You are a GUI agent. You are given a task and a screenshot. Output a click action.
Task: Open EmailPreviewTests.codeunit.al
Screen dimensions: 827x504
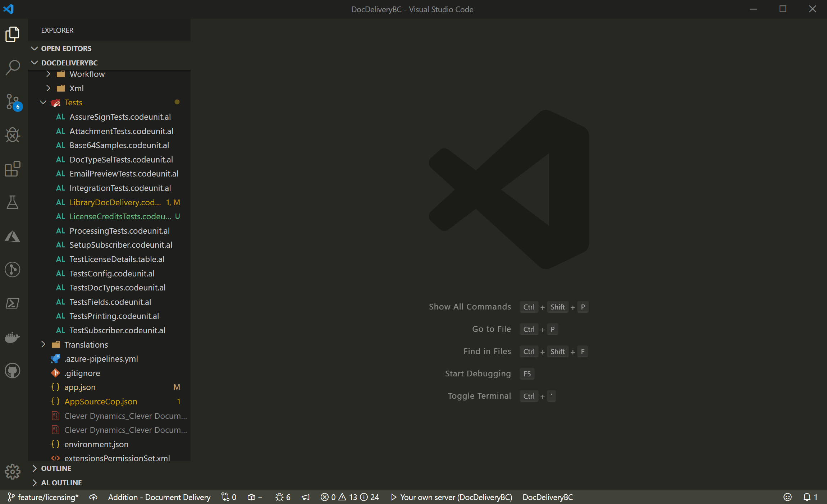[x=109, y=174]
